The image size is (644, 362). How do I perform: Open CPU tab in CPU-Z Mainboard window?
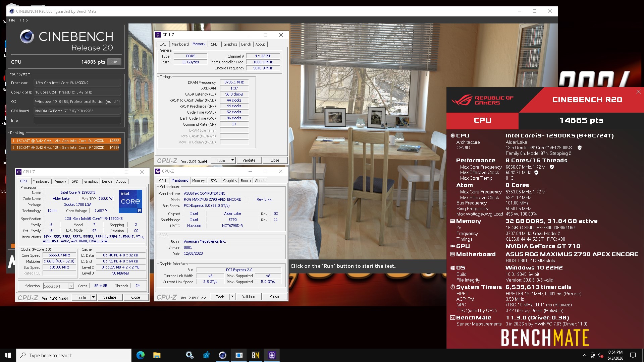162,181
